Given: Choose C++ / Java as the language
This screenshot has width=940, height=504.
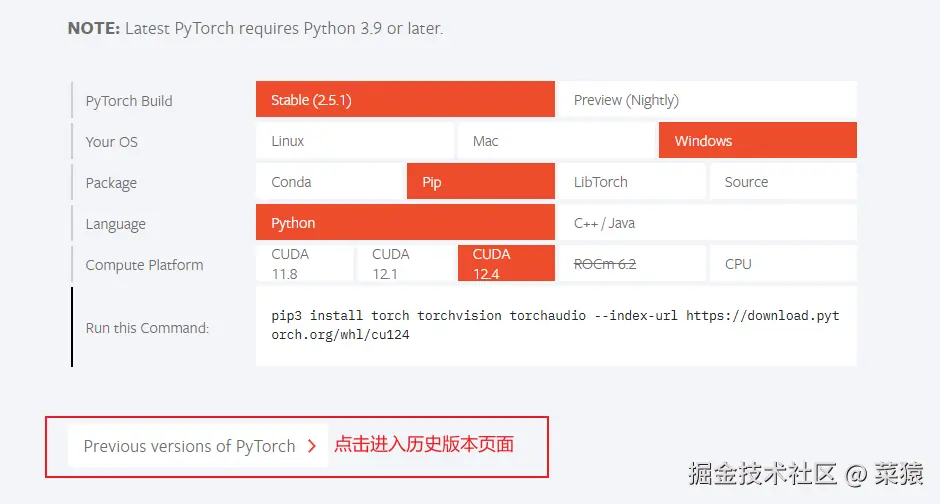Looking at the screenshot, I should 707,222.
